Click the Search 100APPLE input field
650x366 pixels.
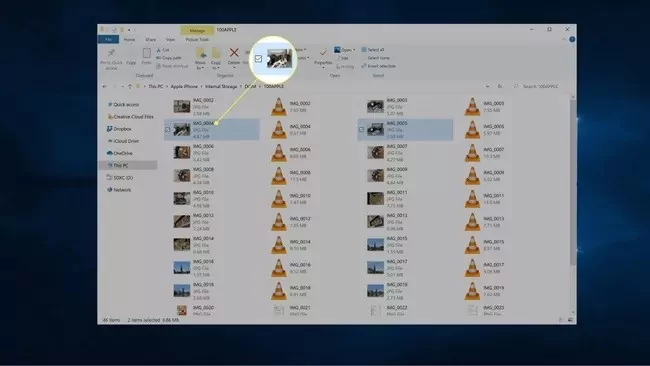[x=541, y=86]
